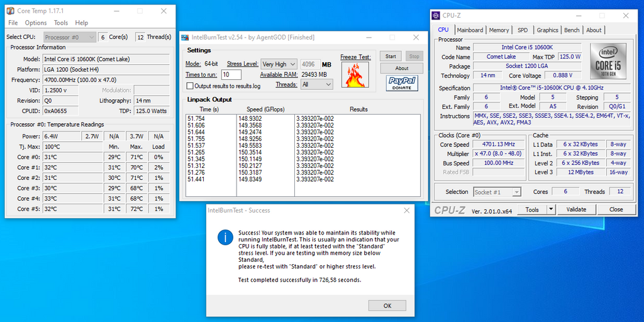
Task: Open the Stress Level dropdown
Action: (279, 64)
